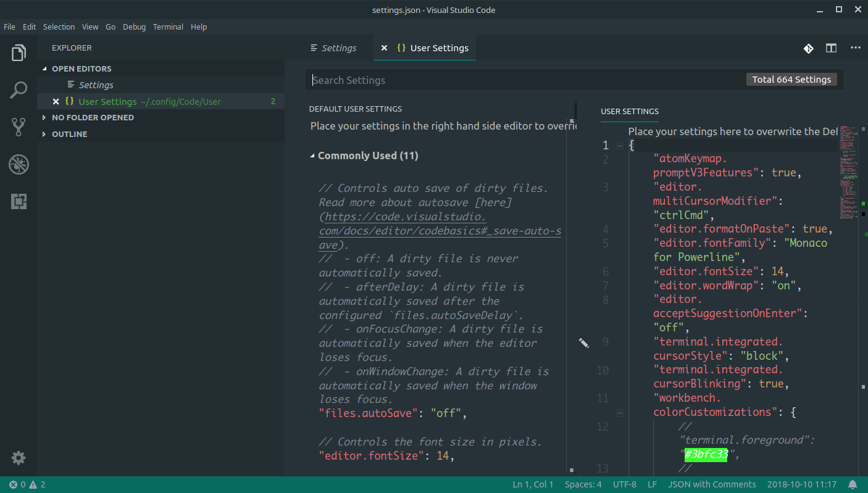Click the default "editor.fontSize": 14 line

(386, 456)
